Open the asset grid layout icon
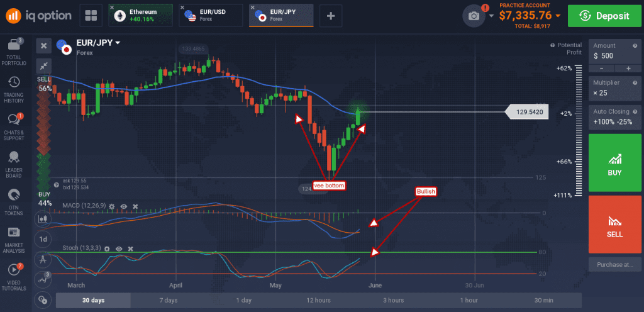 pyautogui.click(x=91, y=16)
